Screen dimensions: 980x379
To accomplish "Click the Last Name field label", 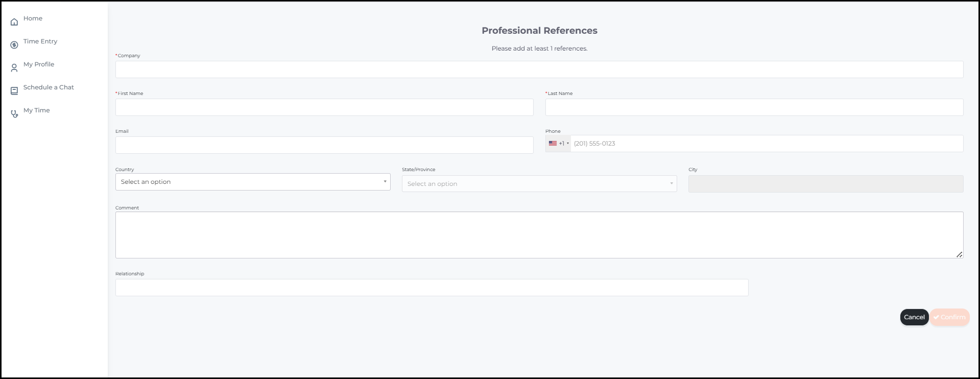I will 560,93.
